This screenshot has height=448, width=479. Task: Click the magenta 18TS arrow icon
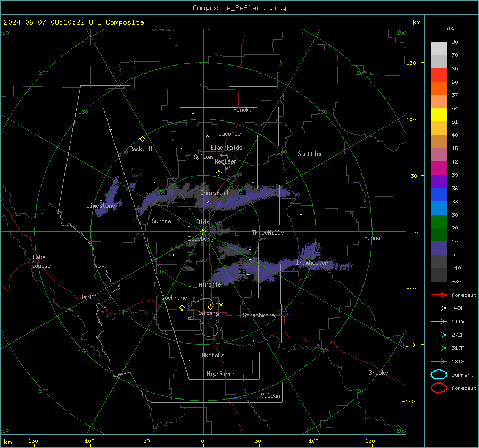(x=439, y=362)
